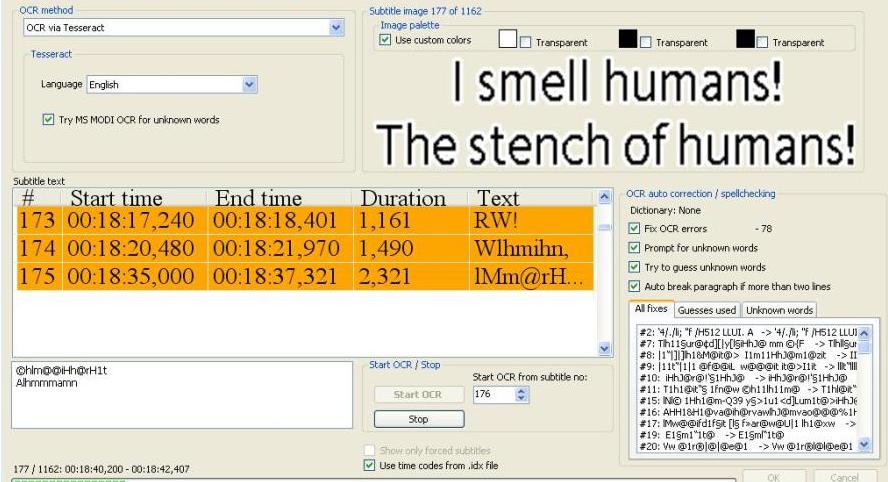
Task: Increase subtitle number with stepper up arrow
Action: [522, 391]
